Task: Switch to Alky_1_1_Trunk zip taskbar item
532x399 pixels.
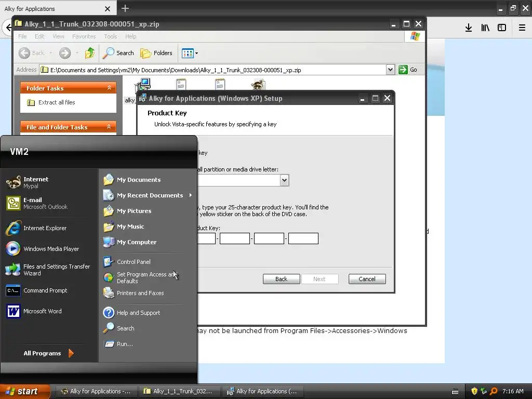Action: 180,391
